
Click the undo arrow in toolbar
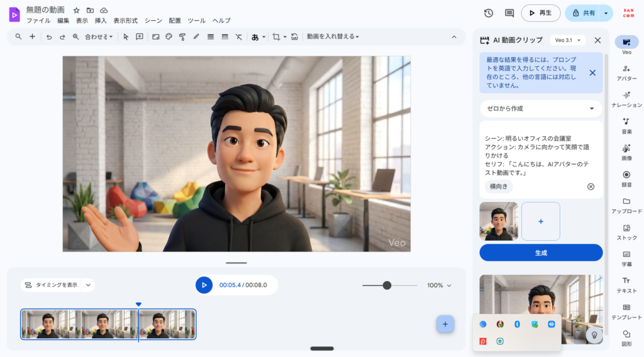(49, 37)
